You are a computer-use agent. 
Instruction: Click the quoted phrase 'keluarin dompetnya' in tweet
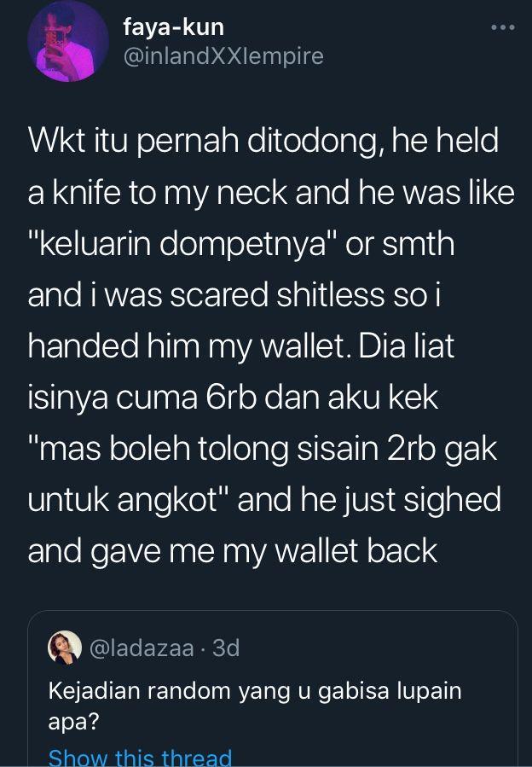click(182, 245)
